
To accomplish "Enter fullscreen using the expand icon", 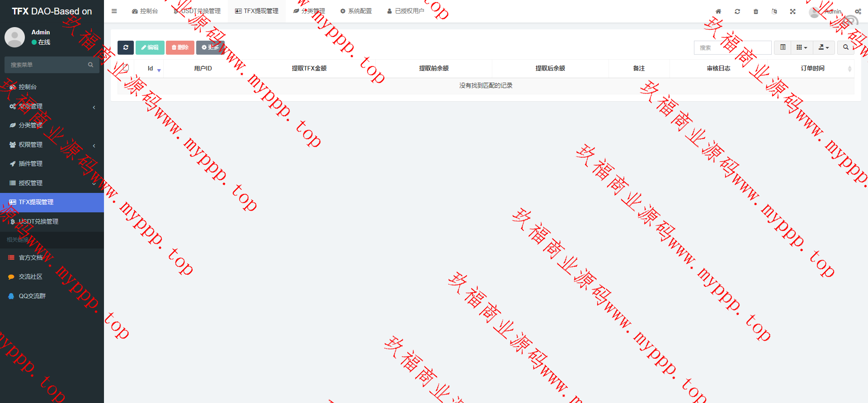I will (793, 11).
